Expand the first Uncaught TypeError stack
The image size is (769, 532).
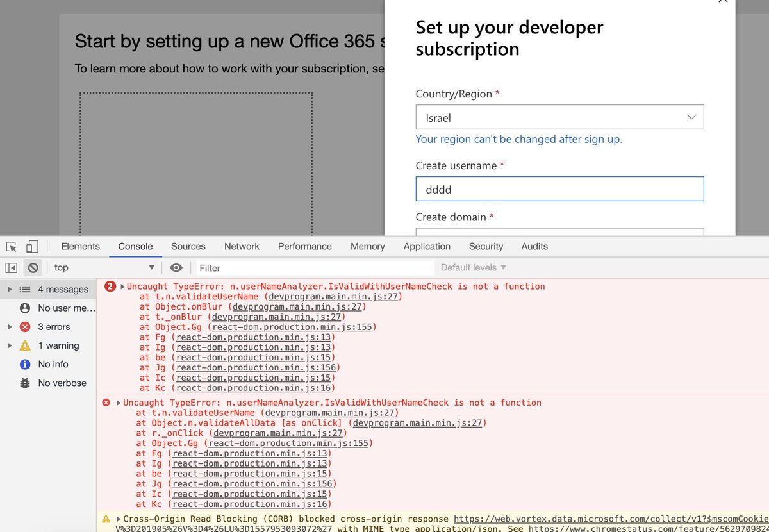(x=122, y=287)
